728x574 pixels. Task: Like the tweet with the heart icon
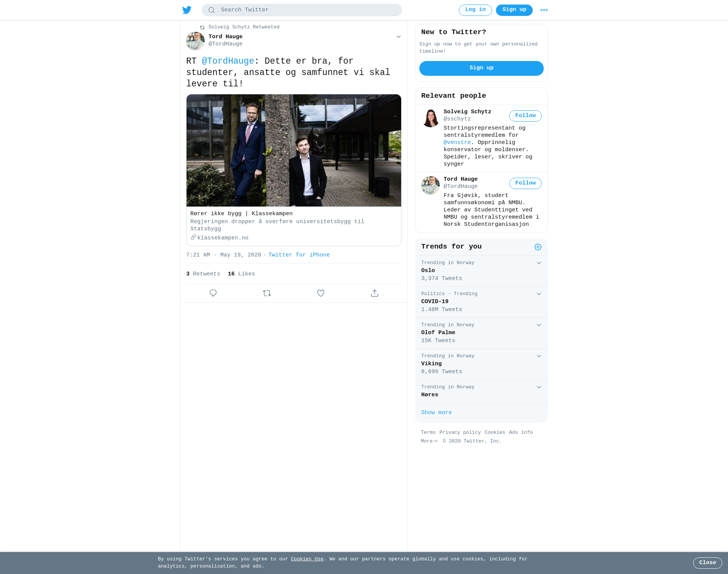pyautogui.click(x=321, y=293)
